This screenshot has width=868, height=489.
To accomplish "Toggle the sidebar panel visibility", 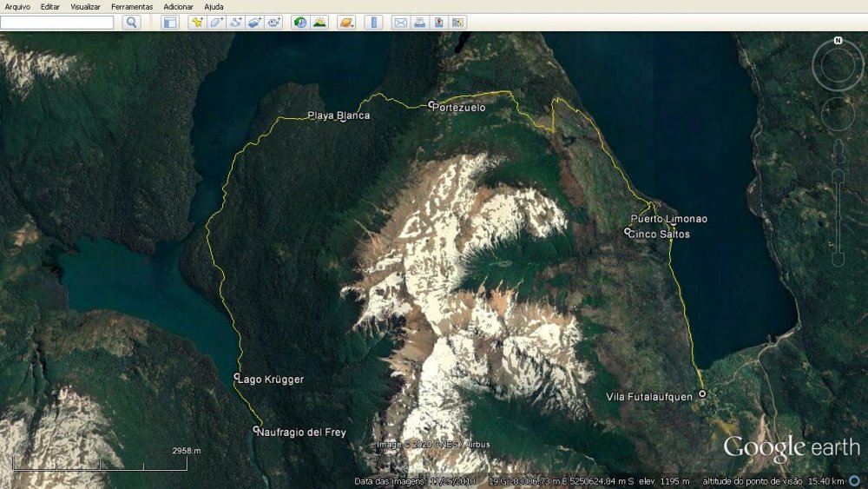I will pyautogui.click(x=170, y=23).
